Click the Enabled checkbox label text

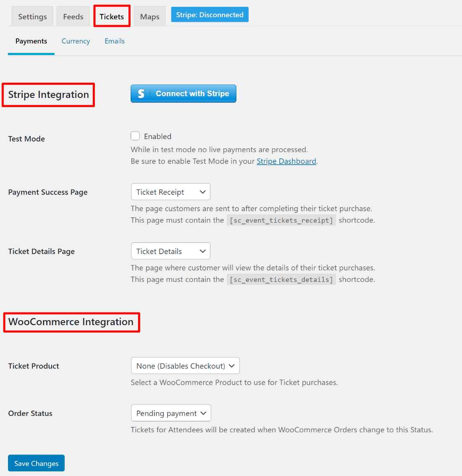tap(157, 136)
